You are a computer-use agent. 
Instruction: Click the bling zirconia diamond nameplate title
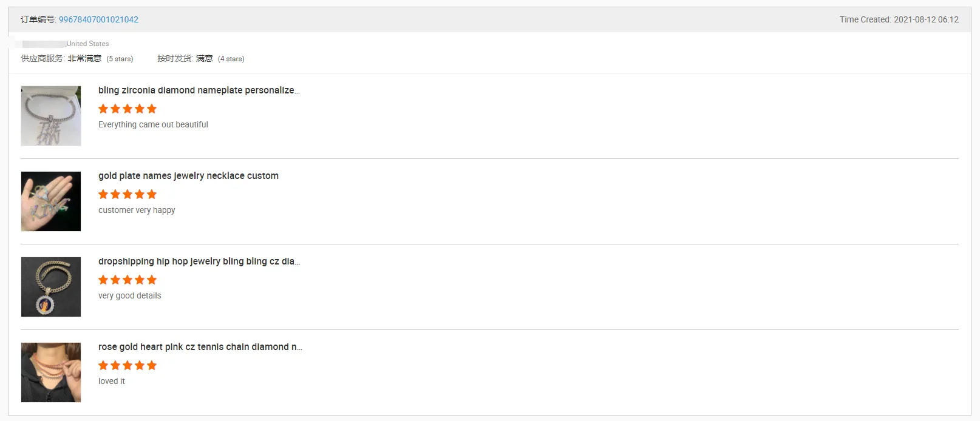(199, 90)
